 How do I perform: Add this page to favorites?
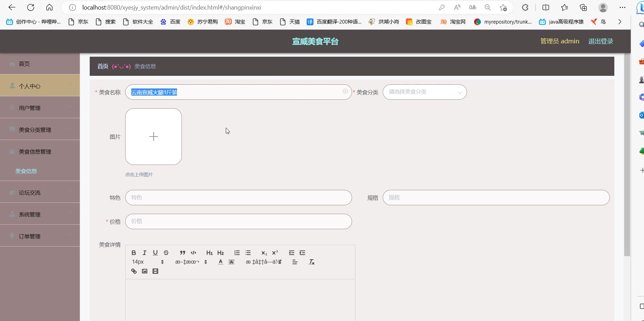(503, 7)
